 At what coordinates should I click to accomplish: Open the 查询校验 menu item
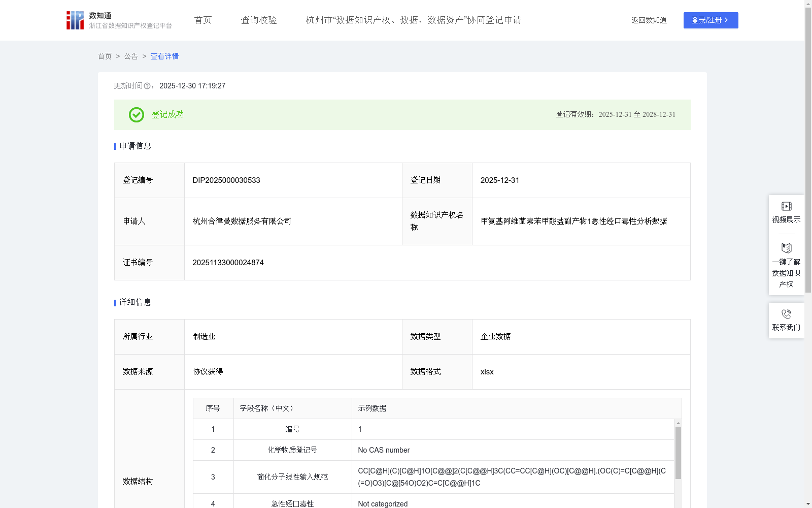click(x=259, y=20)
